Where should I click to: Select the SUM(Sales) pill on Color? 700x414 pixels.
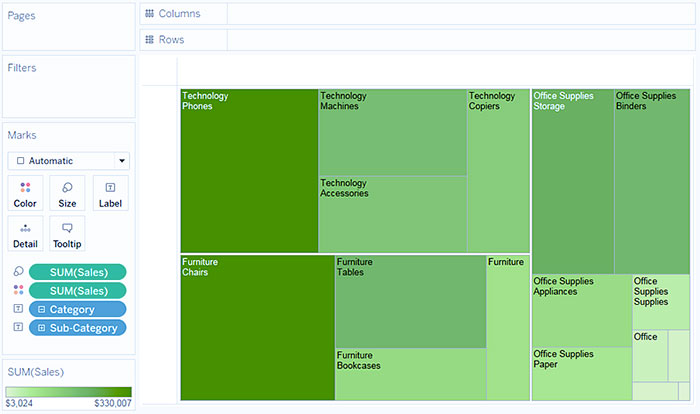point(78,291)
